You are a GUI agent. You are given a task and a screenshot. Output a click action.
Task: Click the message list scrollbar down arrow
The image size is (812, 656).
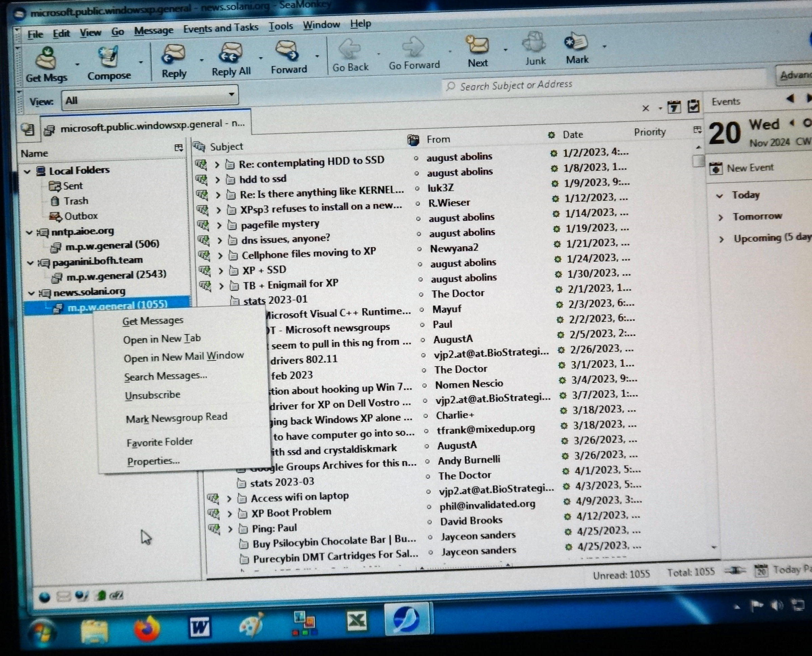pyautogui.click(x=713, y=547)
